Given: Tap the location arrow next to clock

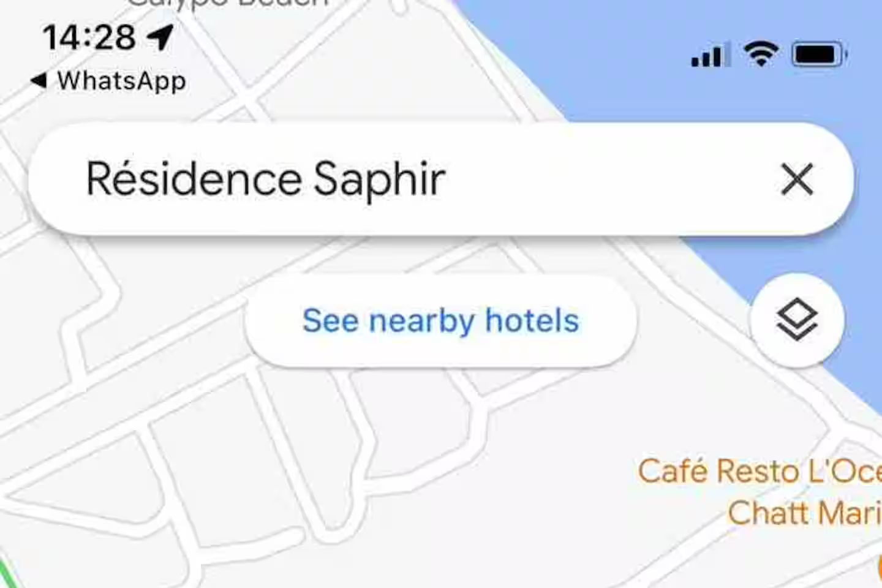Looking at the screenshot, I should point(160,37).
